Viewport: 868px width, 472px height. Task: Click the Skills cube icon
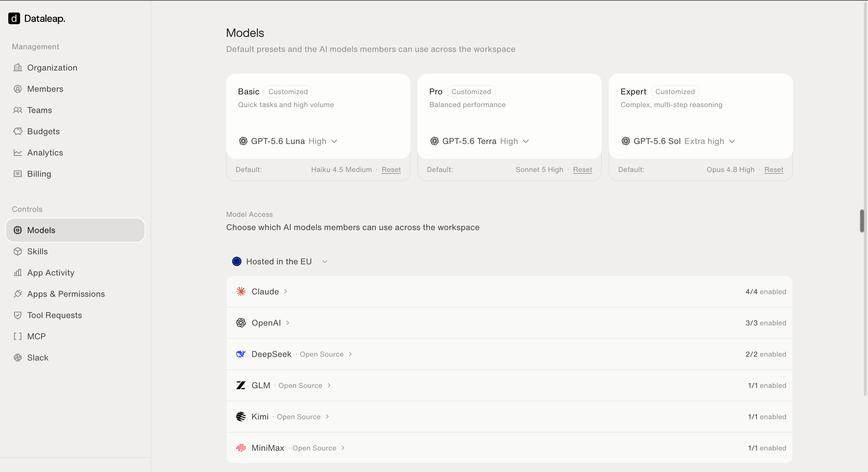tap(17, 251)
